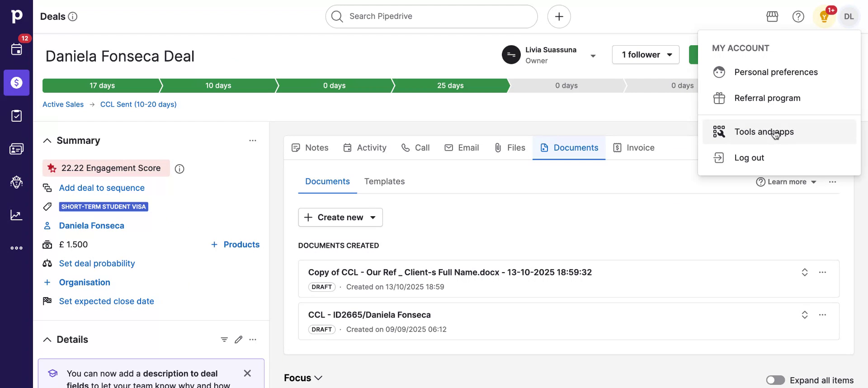
Task: Open the Active Sales pipeline link
Action: (x=63, y=104)
